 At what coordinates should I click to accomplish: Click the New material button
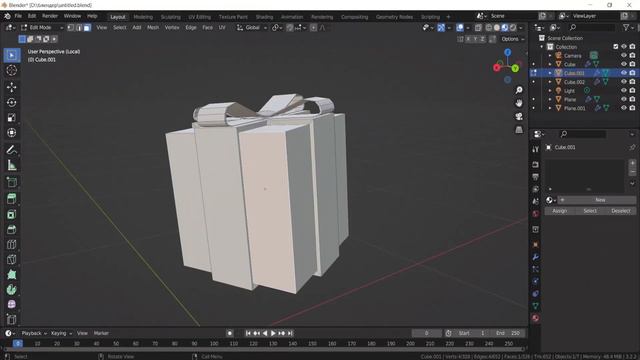coord(596,200)
